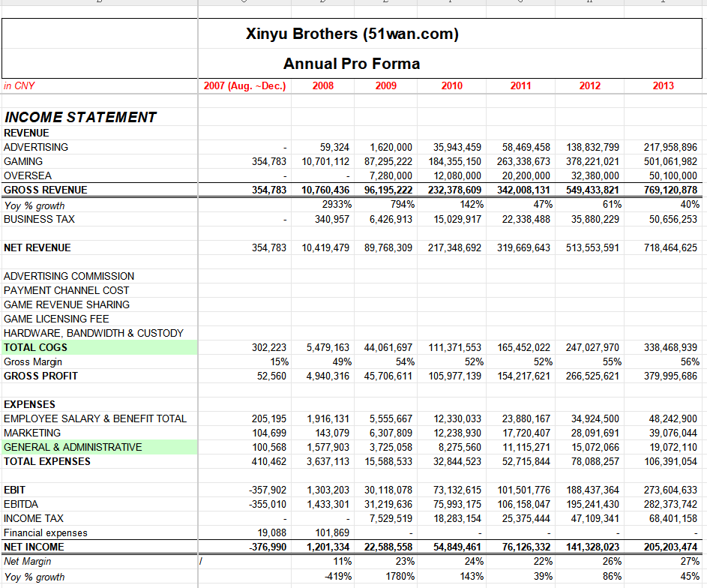Click the 2933% growth cell
Viewport: 707px width, 588px height.
point(337,205)
